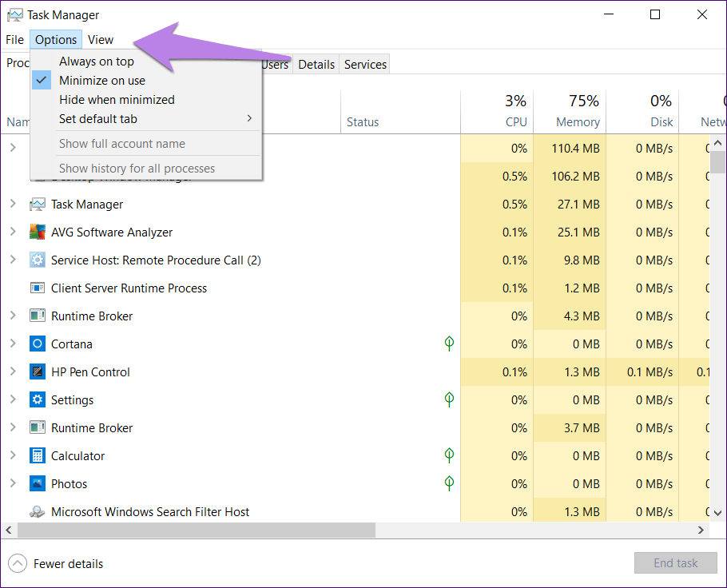This screenshot has width=727, height=588.
Task: Click the AVG Software Analyzer icon
Action: 37,232
